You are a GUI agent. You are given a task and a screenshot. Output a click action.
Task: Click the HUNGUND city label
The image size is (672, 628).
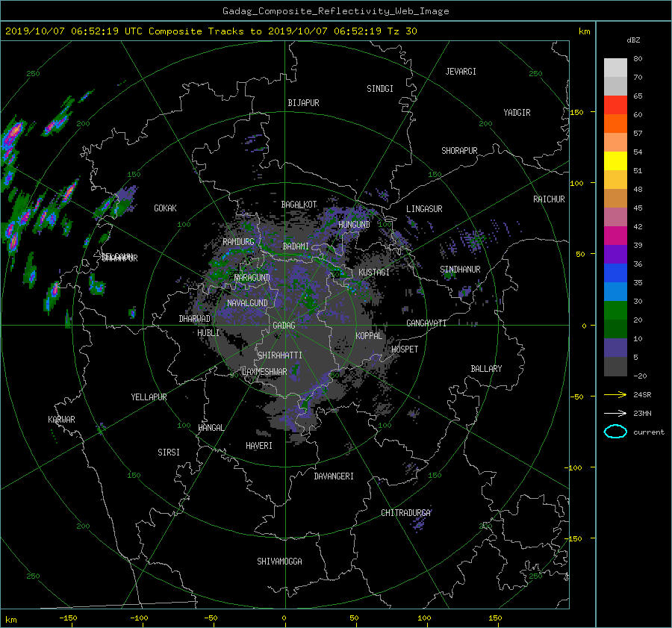click(354, 225)
